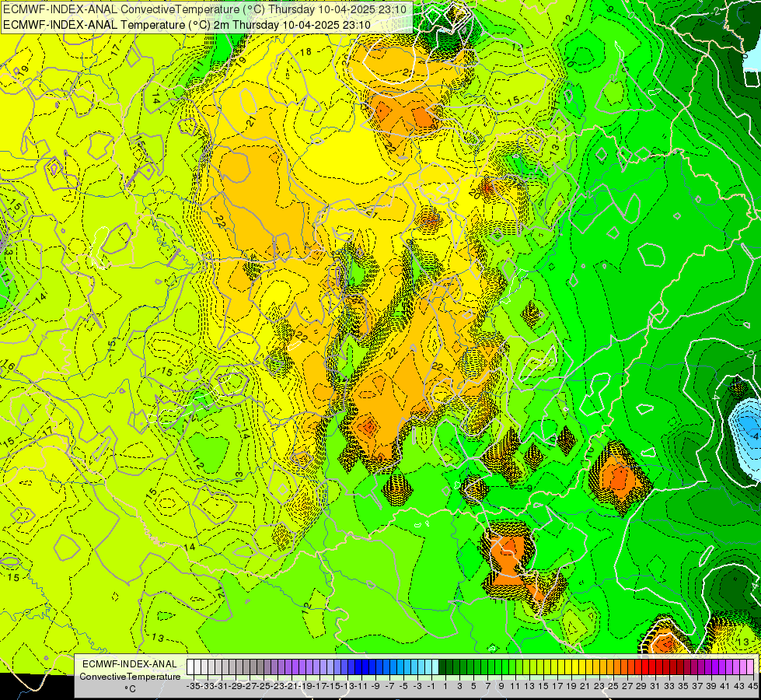The height and width of the screenshot is (700, 761).
Task: Click the legend value label 37
Action: pyautogui.click(x=697, y=687)
